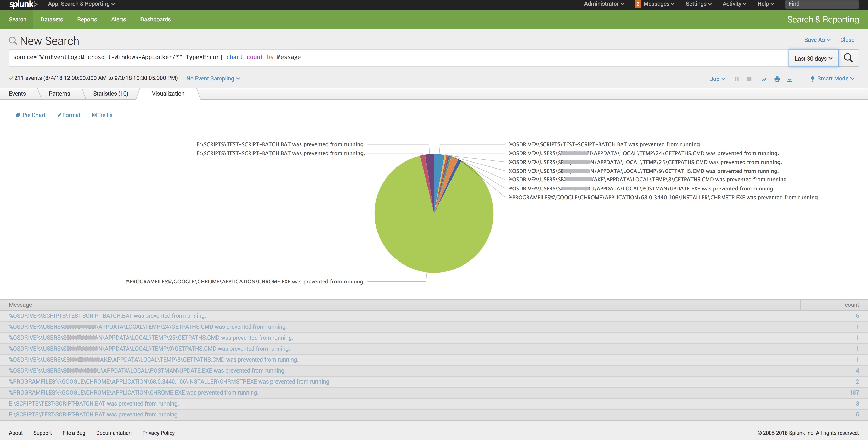Click the magnifying glass search icon
Viewport: 868px width, 440px height.
(849, 58)
